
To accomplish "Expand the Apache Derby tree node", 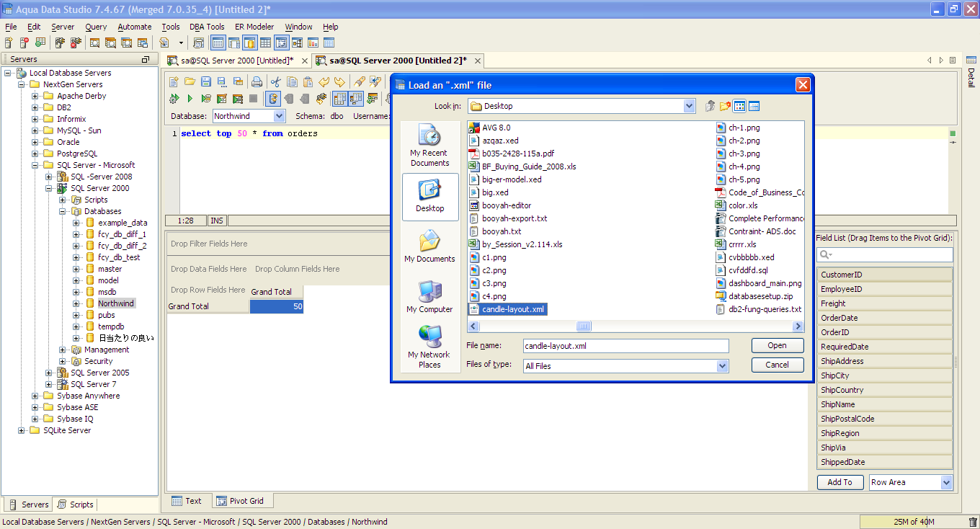I will pyautogui.click(x=35, y=96).
